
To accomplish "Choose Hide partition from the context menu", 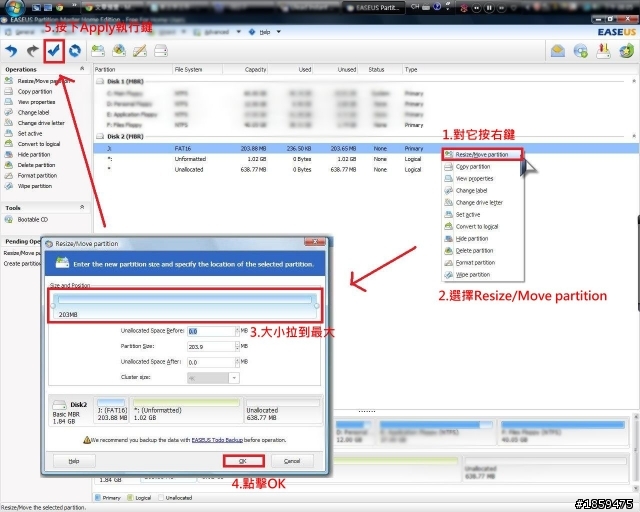I will click(x=472, y=239).
